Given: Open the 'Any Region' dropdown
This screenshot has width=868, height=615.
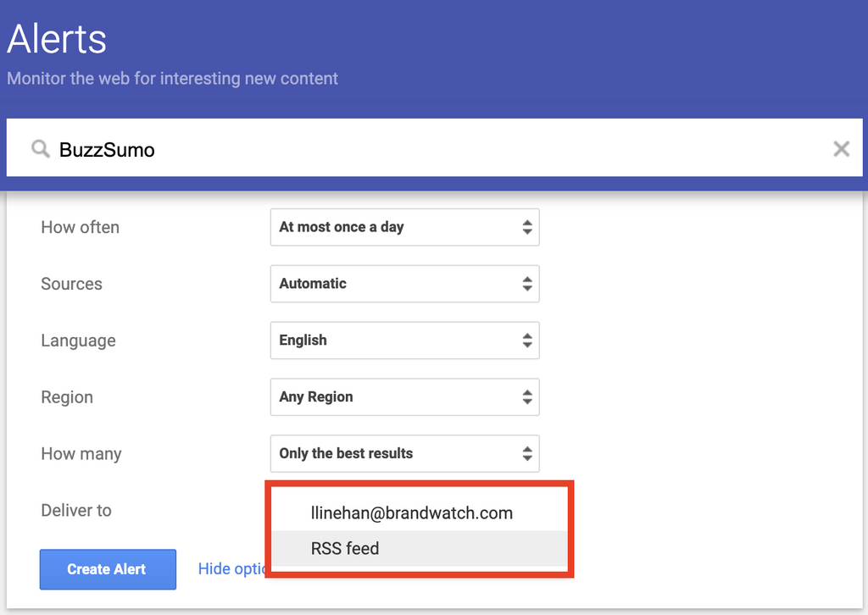Looking at the screenshot, I should pyautogui.click(x=404, y=396).
